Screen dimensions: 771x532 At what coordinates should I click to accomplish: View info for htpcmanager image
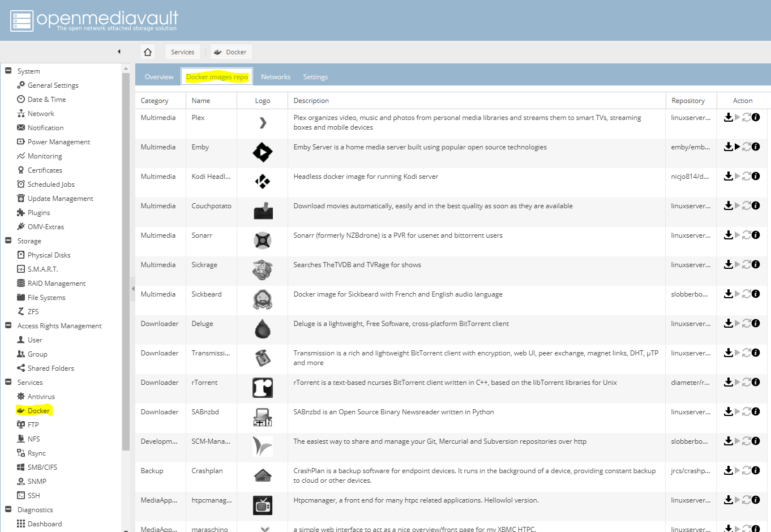[756, 500]
